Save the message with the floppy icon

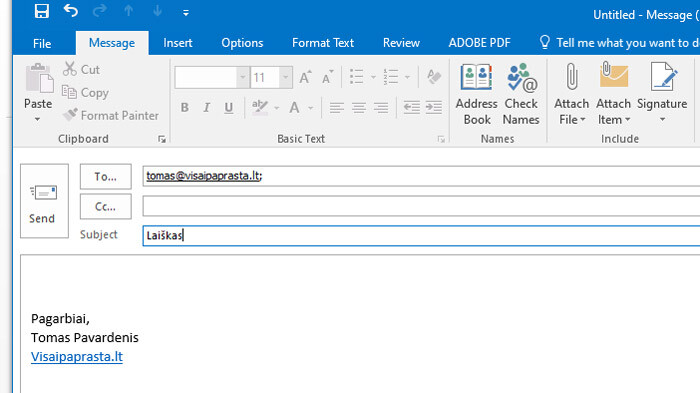[42, 11]
